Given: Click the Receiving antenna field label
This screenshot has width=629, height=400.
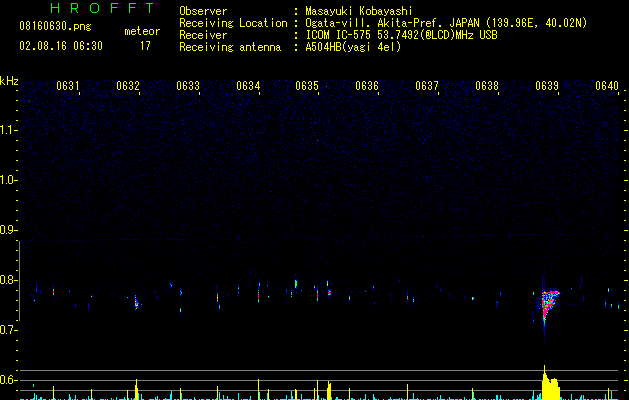Looking at the screenshot, I should [230, 47].
